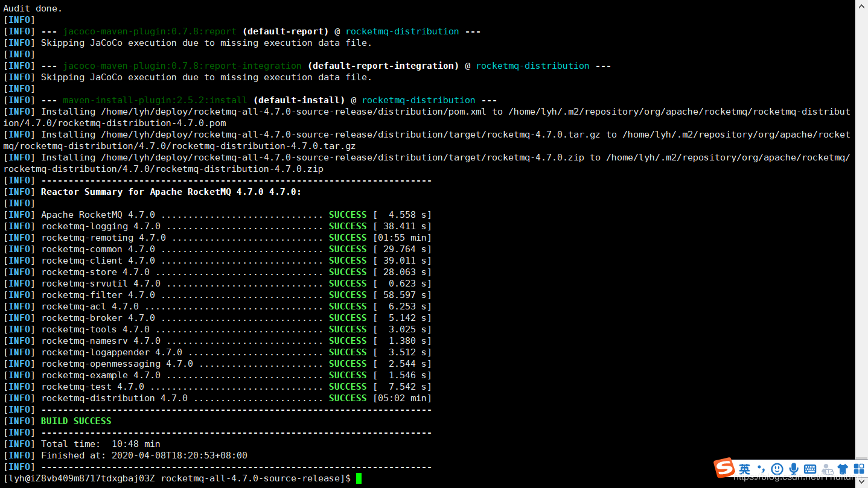The height and width of the screenshot is (488, 868).
Task: Open the Sogou input method logo menu
Action: 724,468
